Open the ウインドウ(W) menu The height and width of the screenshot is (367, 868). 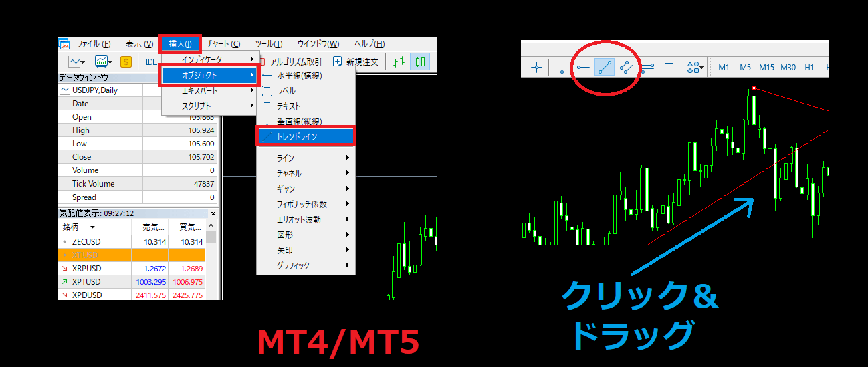[318, 44]
